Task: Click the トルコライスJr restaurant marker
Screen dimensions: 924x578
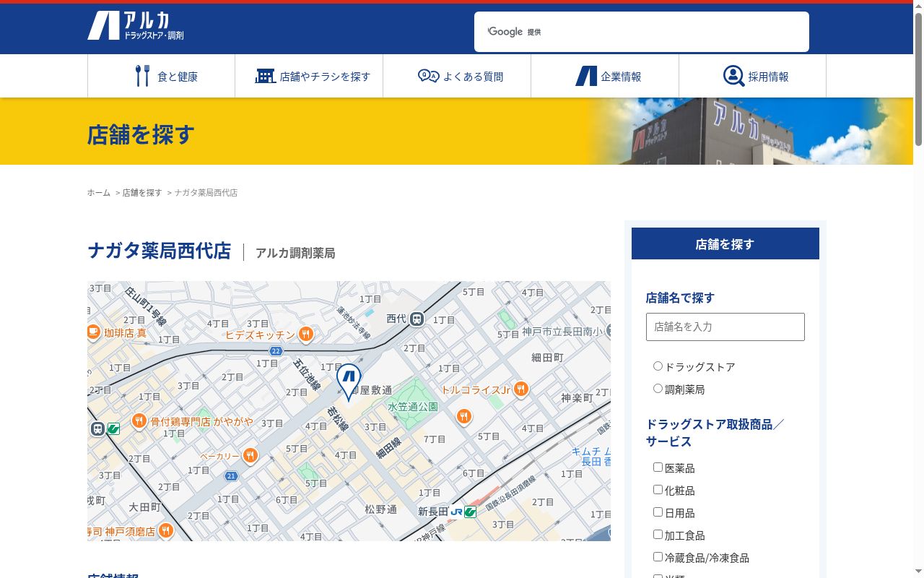Action: [521, 389]
